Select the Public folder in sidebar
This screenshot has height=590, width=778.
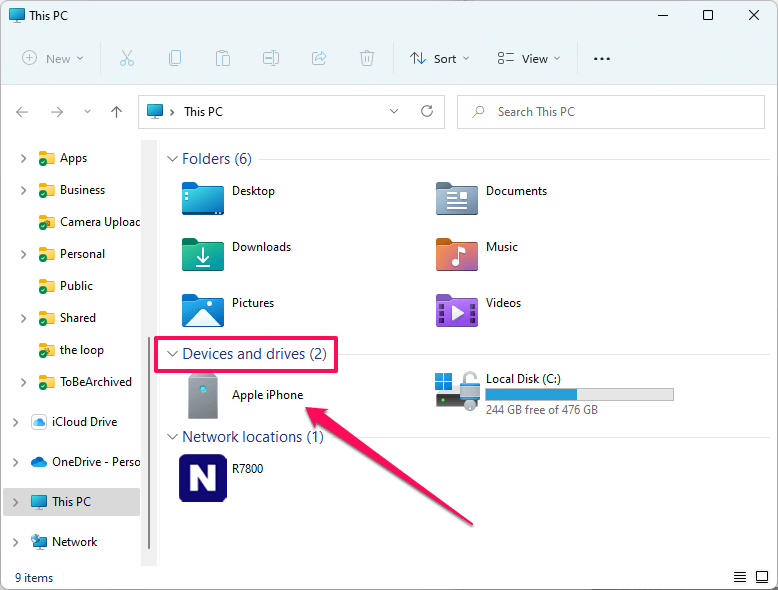point(66,286)
